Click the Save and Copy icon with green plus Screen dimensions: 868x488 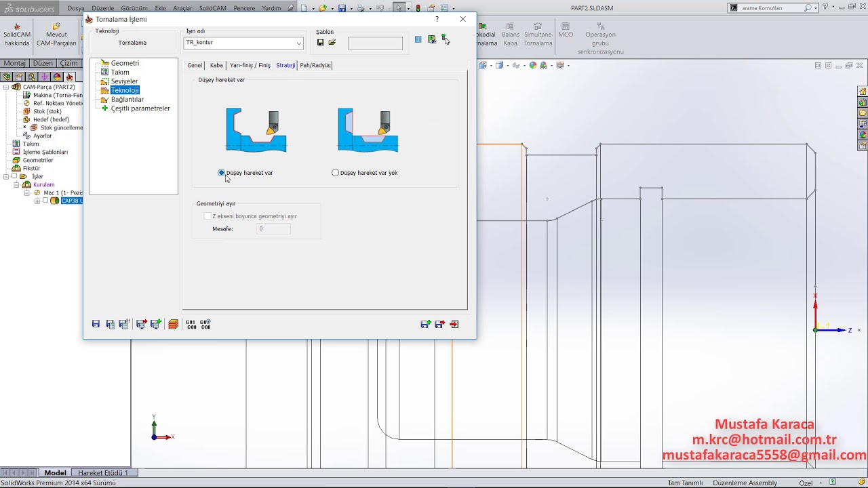click(x=426, y=325)
